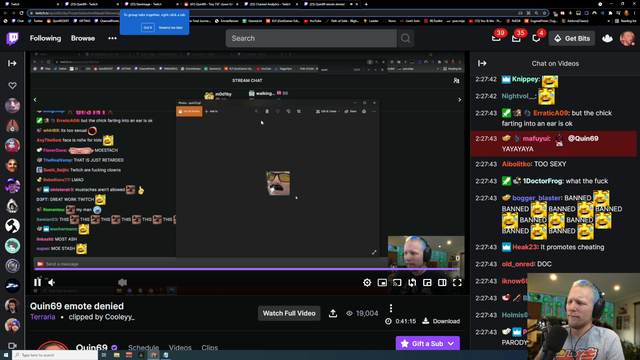Toggle fullscreen in the video player

457,282
